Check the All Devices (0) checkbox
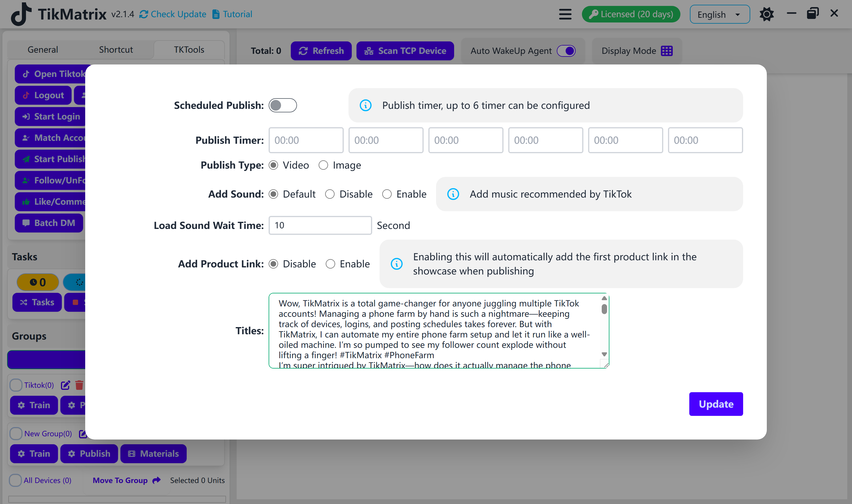This screenshot has width=852, height=504. pos(15,480)
